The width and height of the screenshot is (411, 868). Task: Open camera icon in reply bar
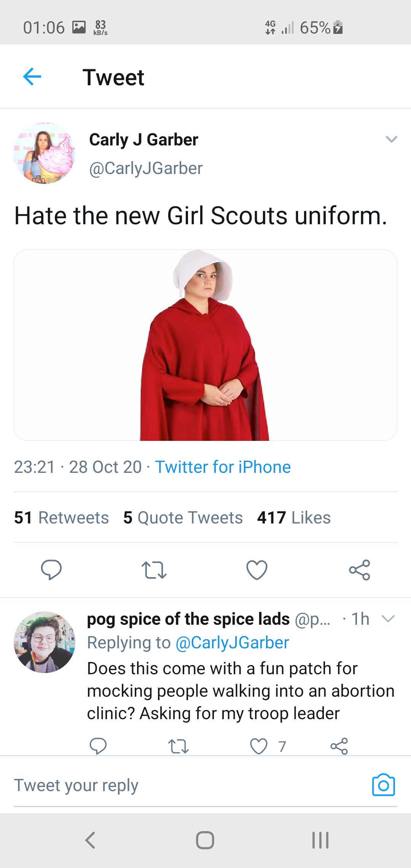click(383, 785)
